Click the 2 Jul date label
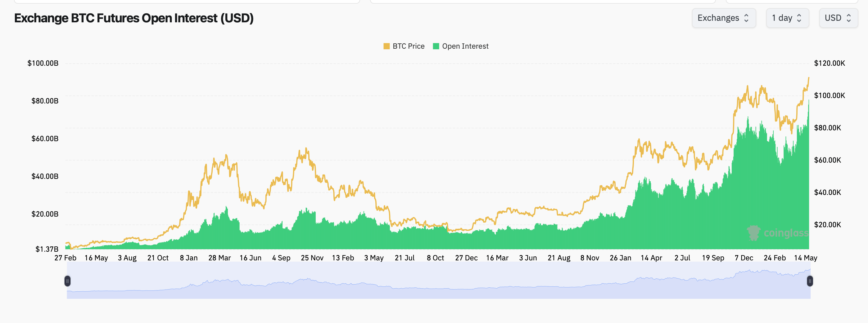 click(682, 258)
